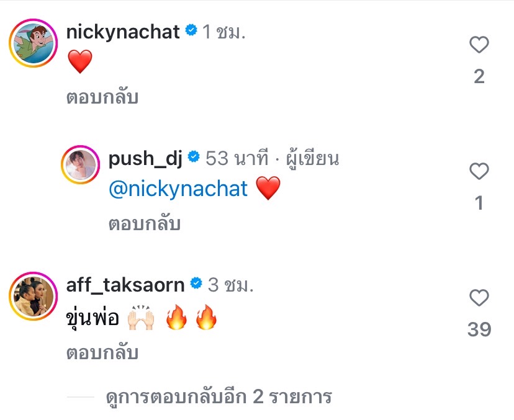Open push_dj's profile picture
514x420 pixels.
point(80,164)
